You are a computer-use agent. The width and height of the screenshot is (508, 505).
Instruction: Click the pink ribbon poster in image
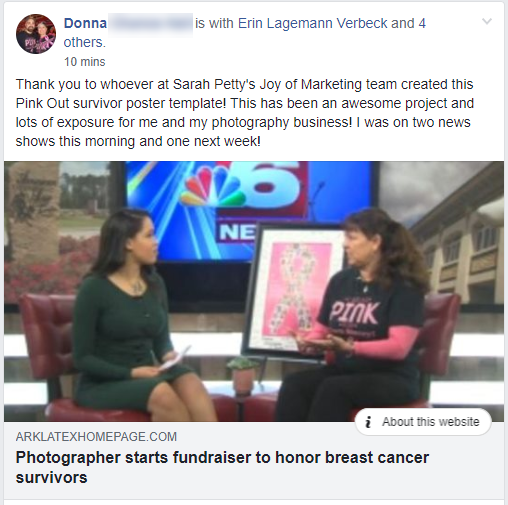coord(293,288)
